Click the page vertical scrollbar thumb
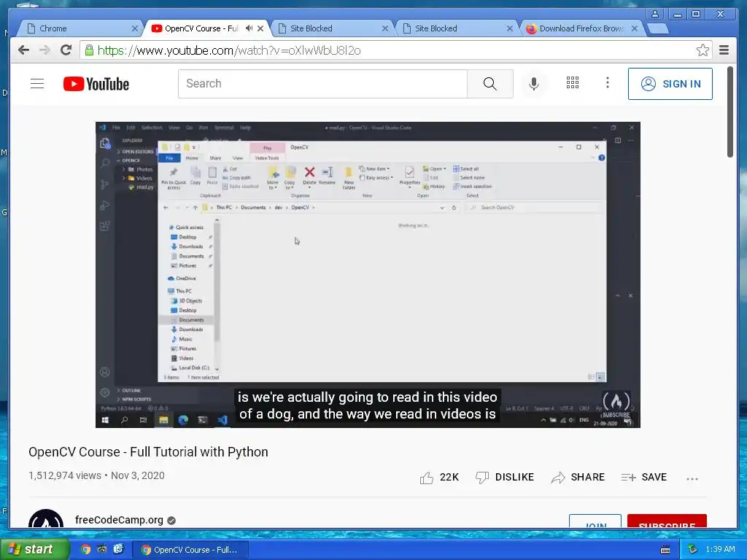Viewport: 747px width, 560px height. 729,112
